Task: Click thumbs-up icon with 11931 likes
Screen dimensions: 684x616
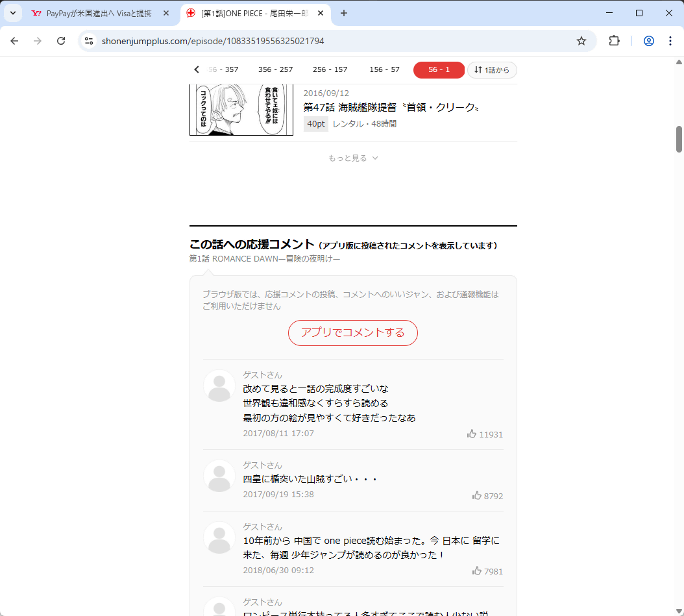Action: click(x=472, y=434)
